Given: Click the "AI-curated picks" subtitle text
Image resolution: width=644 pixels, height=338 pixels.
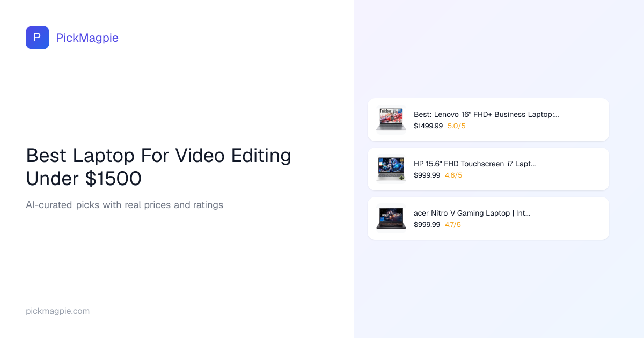Looking at the screenshot, I should coord(124,205).
